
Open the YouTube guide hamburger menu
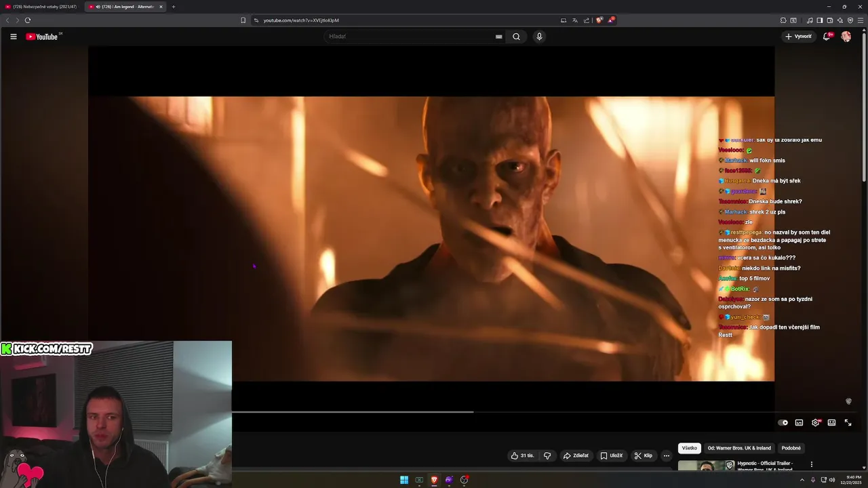coord(13,37)
